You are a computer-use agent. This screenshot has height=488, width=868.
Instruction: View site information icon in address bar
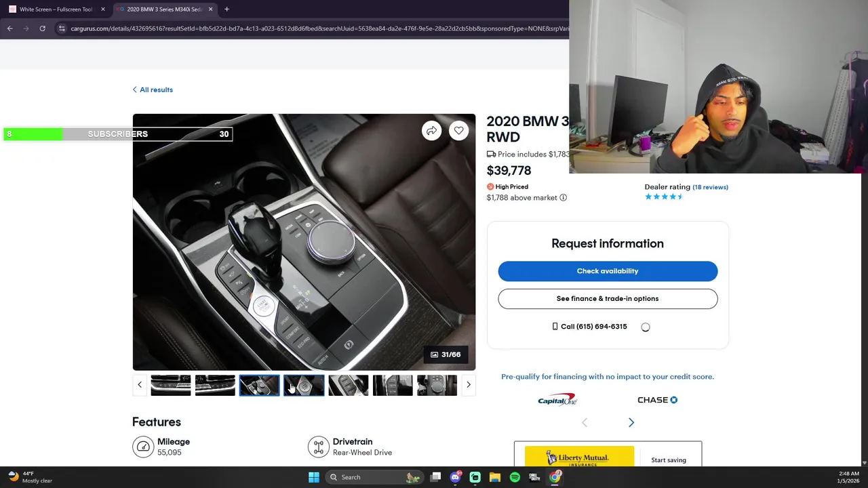pyautogui.click(x=62, y=28)
